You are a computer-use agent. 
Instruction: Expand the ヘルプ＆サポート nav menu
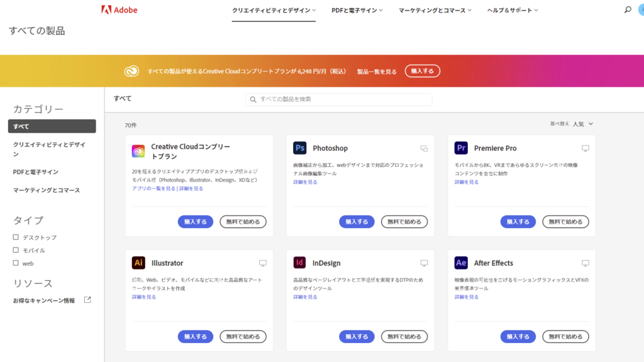512,10
